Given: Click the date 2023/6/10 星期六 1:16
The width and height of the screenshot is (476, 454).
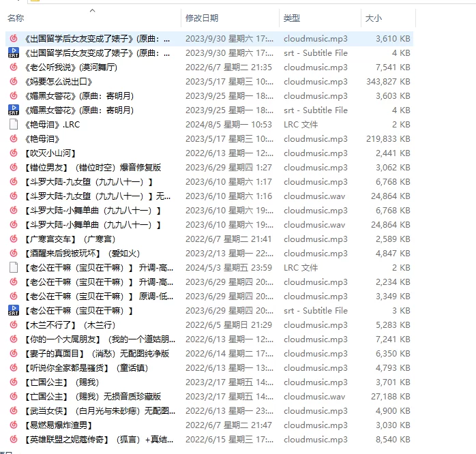Looking at the screenshot, I should tap(228, 196).
